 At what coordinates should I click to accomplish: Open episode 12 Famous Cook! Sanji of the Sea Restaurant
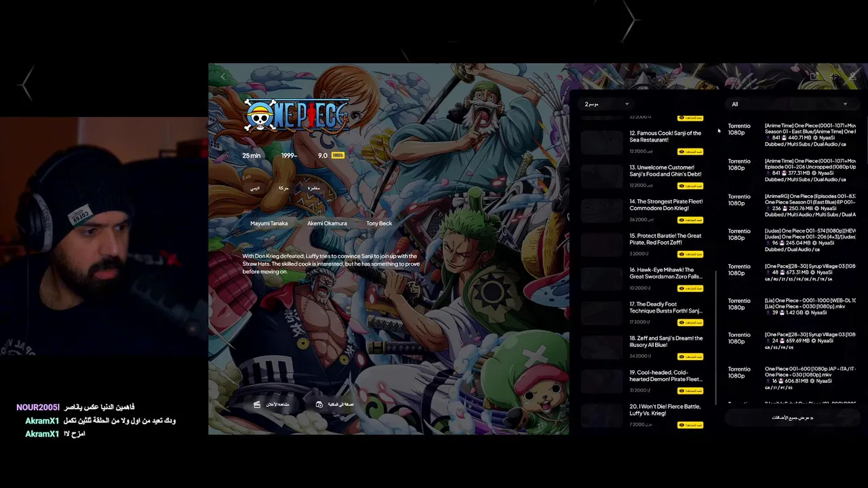pyautogui.click(x=665, y=136)
